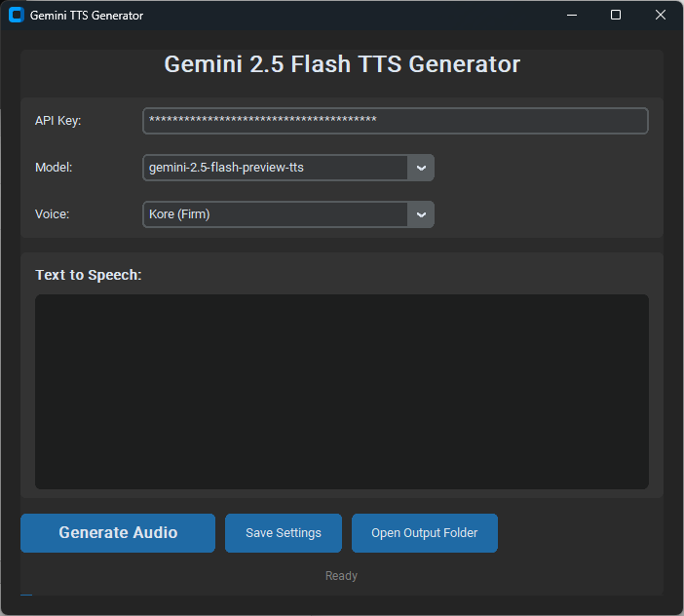Open the Kore (Firm) voice selection box
The image size is (684, 616).
[275, 214]
